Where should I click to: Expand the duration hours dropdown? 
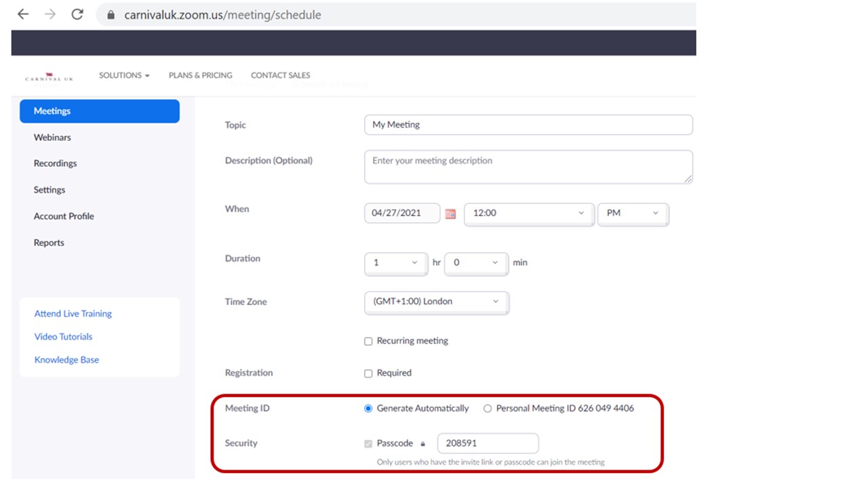click(x=395, y=263)
